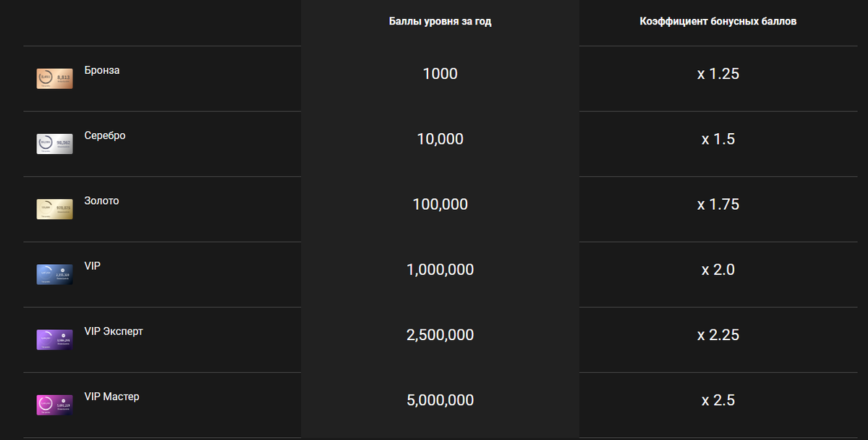Select the Золото level label
This screenshot has height=440, width=868.
101,200
